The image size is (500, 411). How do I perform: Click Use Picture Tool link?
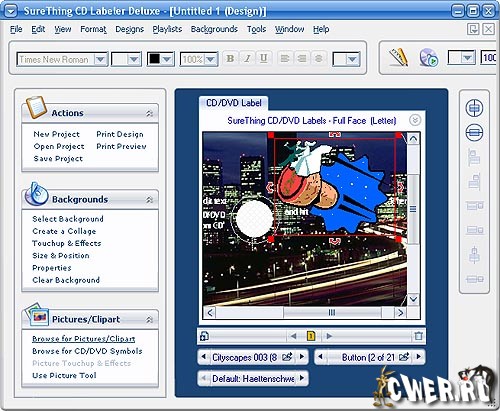(64, 375)
